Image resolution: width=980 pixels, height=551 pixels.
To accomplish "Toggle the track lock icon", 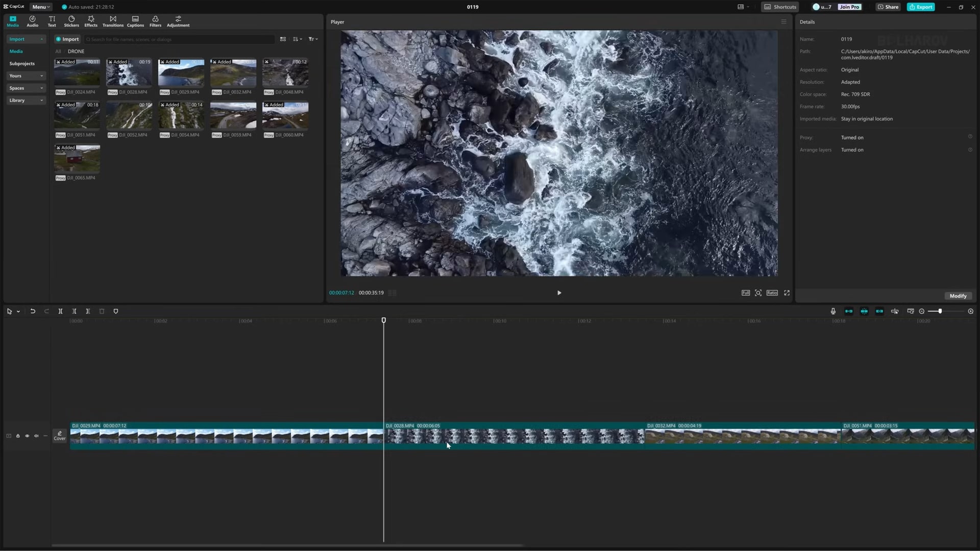I will [x=18, y=436].
